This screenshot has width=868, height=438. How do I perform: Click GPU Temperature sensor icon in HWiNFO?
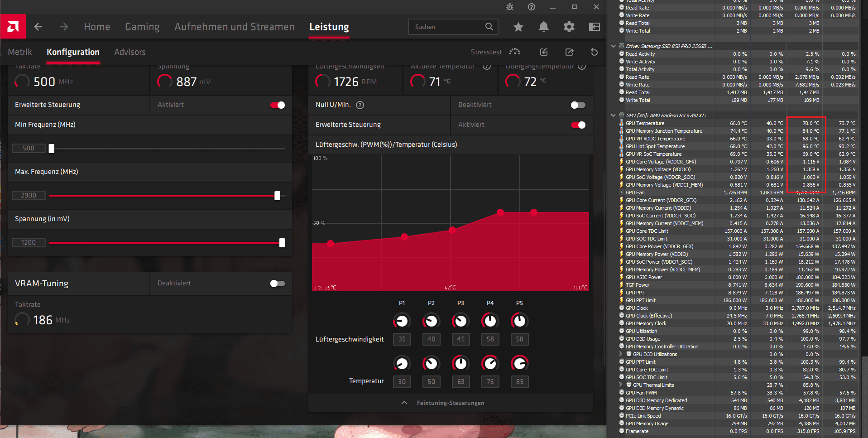(622, 123)
